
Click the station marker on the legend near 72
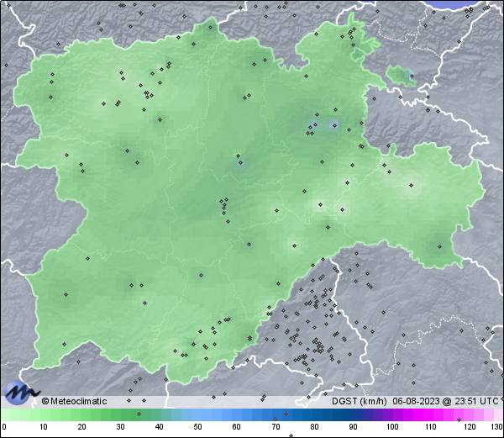pyautogui.click(x=286, y=414)
